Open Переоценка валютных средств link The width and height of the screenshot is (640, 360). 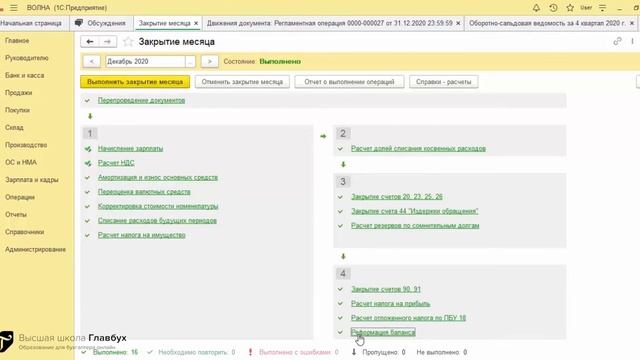[144, 192]
